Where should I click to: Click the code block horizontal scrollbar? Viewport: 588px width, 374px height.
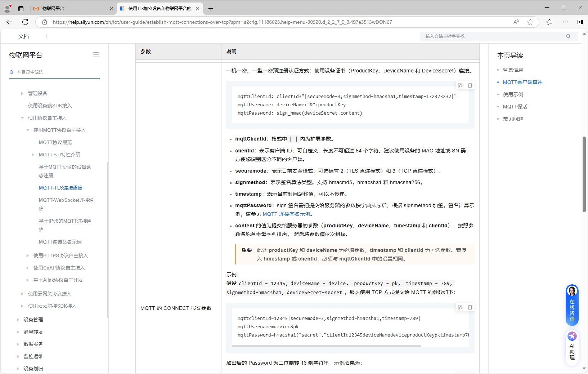326,346
